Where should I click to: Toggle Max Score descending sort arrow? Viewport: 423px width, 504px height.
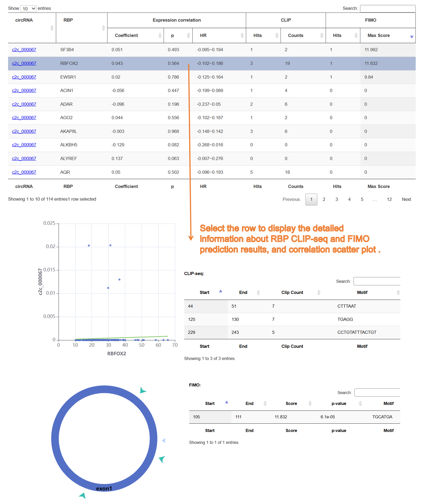tap(411, 37)
